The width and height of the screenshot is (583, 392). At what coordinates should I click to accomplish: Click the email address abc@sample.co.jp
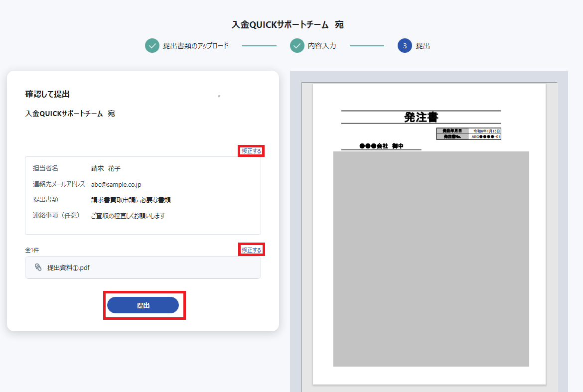116,184
